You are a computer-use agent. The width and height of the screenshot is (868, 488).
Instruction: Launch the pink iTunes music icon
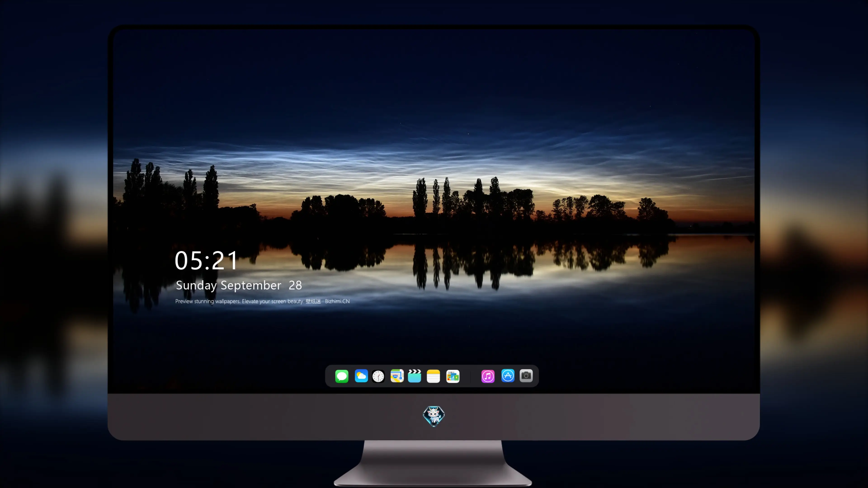pos(488,376)
